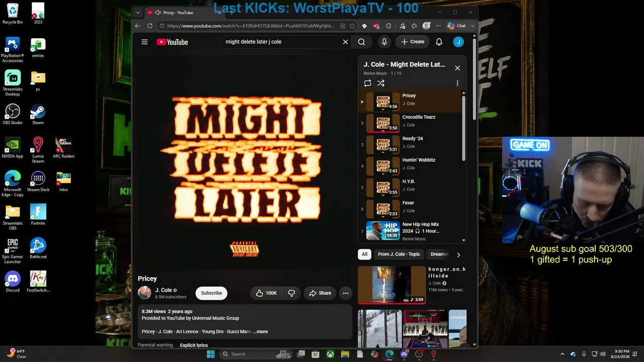
Task: Dislike the Pricey video
Action: pyautogui.click(x=291, y=293)
